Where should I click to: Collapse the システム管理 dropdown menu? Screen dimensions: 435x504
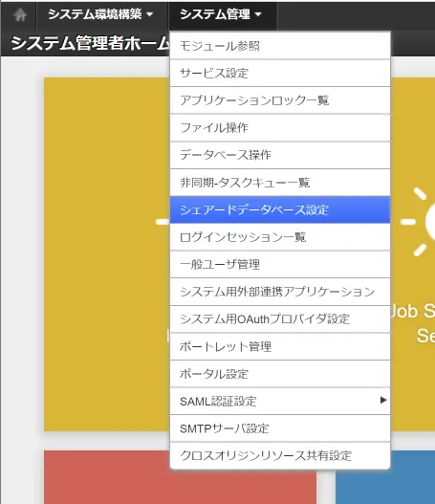point(221,14)
